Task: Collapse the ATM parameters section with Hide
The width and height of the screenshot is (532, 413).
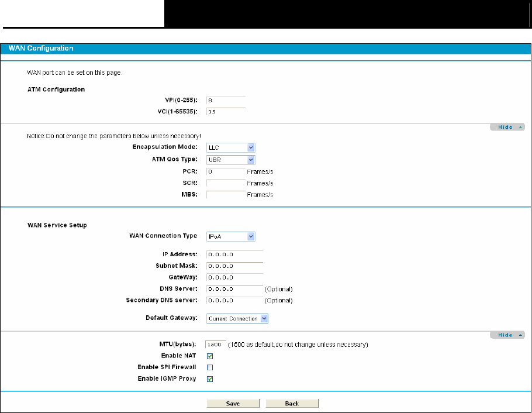Action: (x=507, y=127)
